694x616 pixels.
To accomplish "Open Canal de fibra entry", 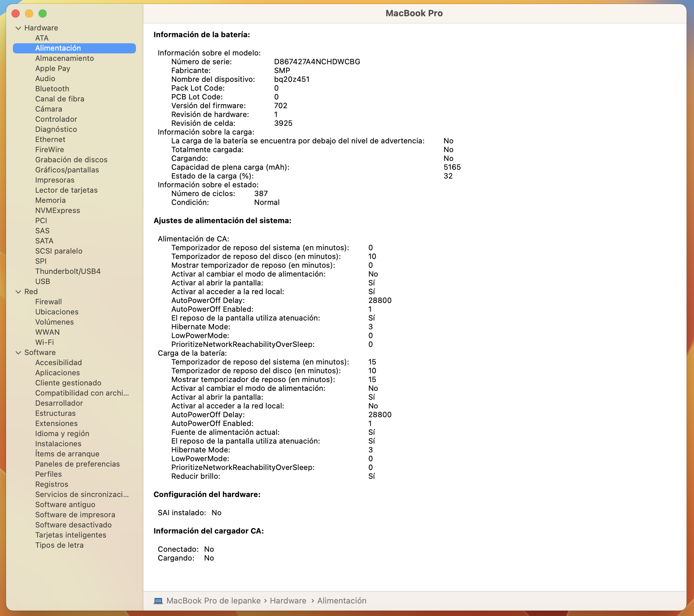I will (60, 99).
